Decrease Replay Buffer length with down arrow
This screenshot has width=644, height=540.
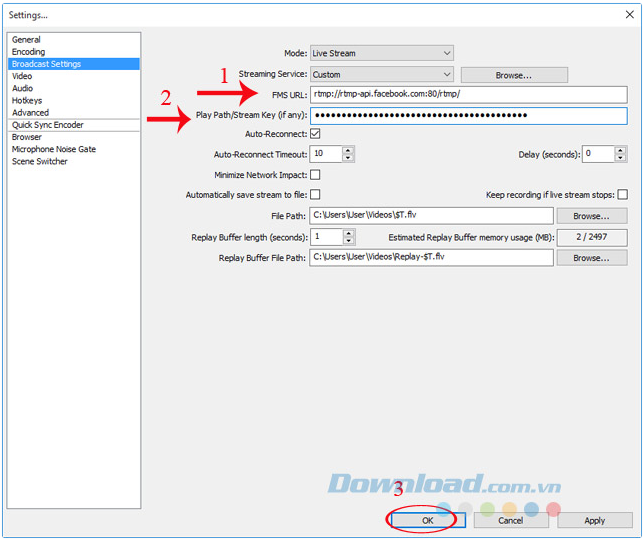coord(349,241)
